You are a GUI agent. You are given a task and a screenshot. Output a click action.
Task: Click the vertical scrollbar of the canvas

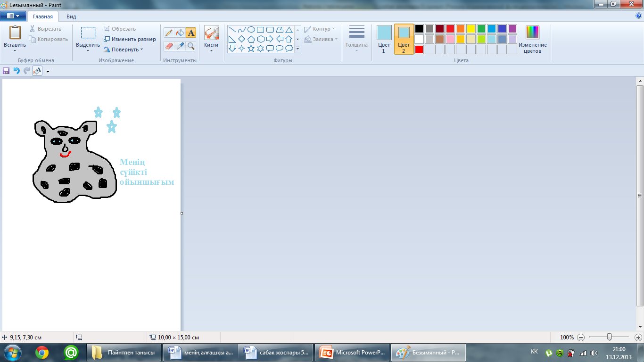(x=640, y=196)
